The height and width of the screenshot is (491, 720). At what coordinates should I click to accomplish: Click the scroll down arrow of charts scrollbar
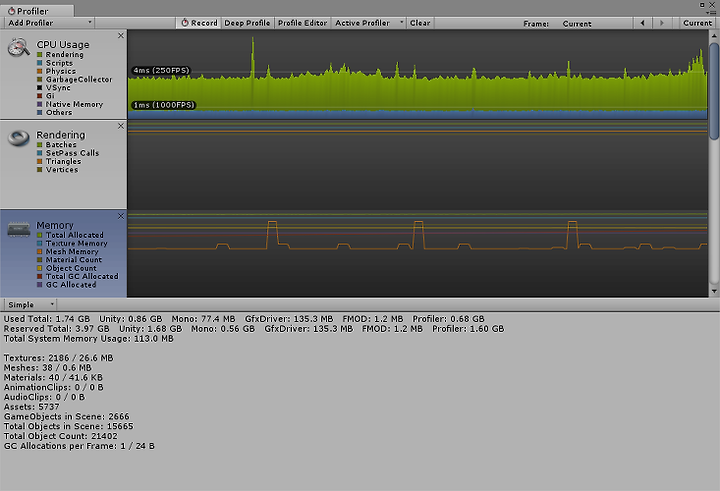pyautogui.click(x=714, y=291)
